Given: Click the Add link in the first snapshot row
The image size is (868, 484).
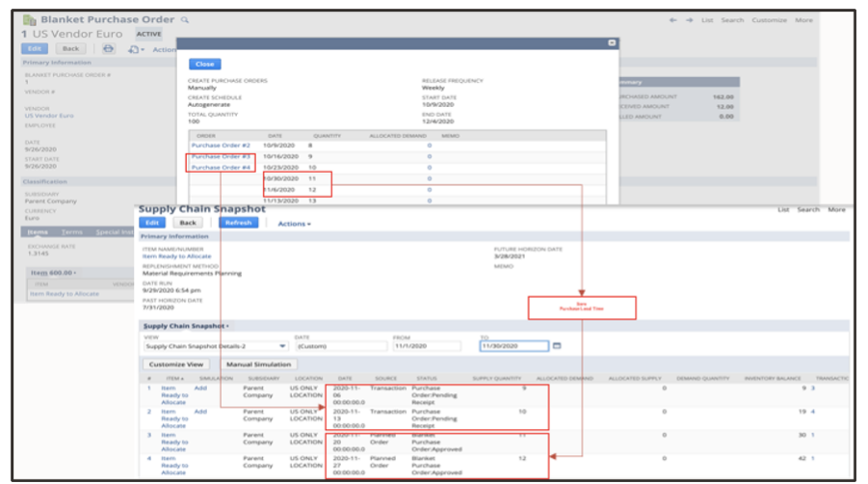Looking at the screenshot, I should coord(200,389).
